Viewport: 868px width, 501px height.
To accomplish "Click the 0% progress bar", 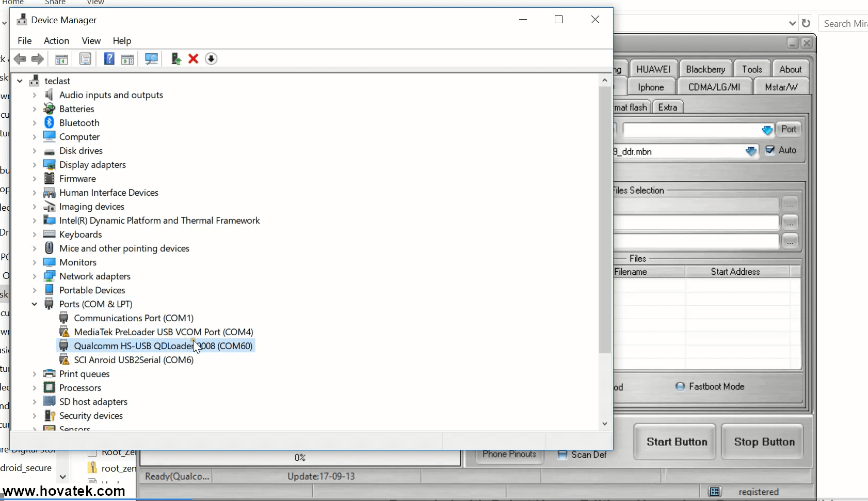I will coord(299,458).
